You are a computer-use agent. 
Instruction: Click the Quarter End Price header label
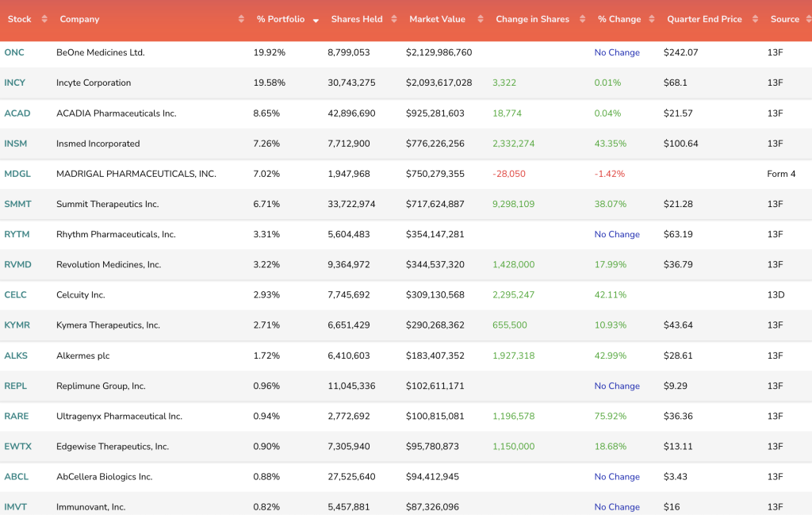(x=704, y=19)
